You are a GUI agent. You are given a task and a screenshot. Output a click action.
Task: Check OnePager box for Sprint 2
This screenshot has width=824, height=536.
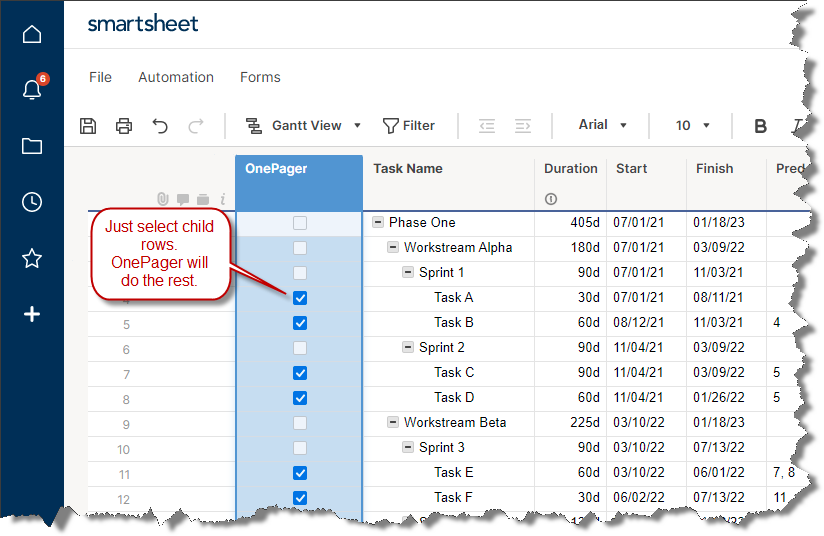pos(300,348)
